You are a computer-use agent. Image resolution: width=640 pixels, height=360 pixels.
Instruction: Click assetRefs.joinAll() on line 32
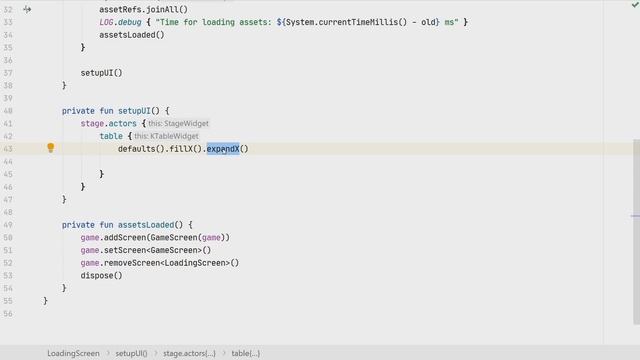tap(143, 9)
